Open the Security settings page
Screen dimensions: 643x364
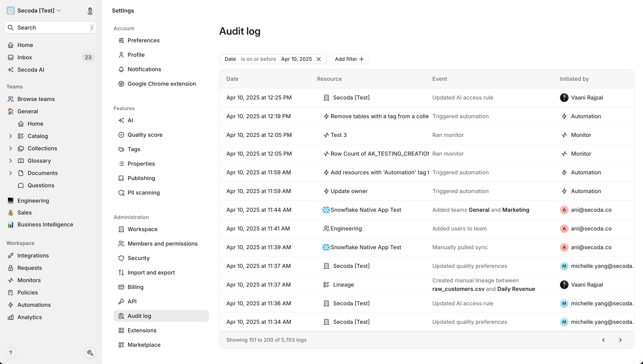tap(138, 258)
